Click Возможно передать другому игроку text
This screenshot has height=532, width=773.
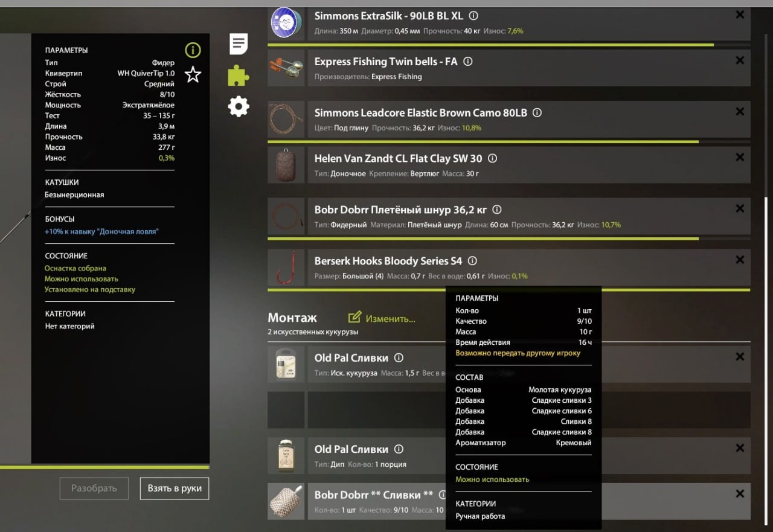tap(518, 353)
